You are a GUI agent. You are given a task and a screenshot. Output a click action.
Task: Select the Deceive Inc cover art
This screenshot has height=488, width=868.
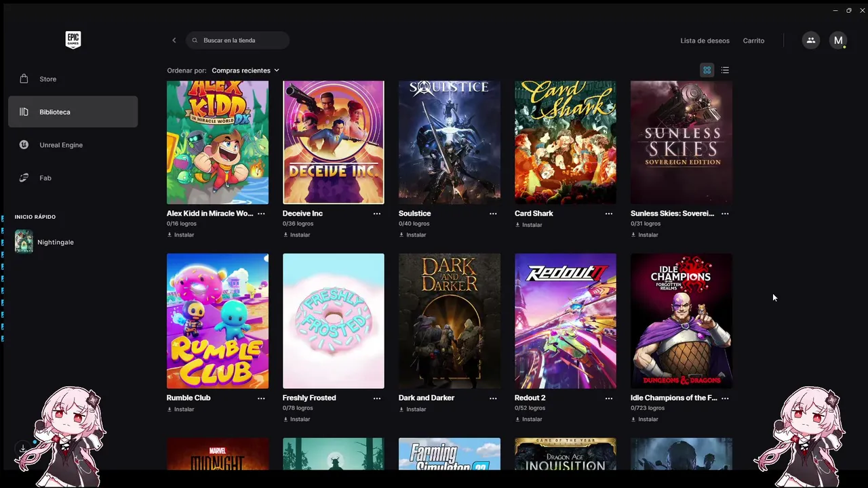[x=334, y=142]
